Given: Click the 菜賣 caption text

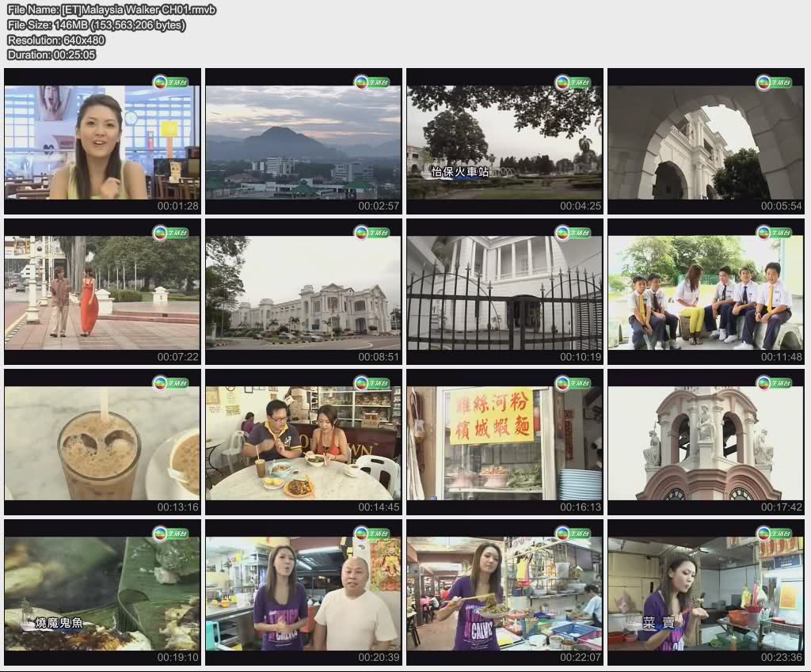Looking at the screenshot, I should [x=658, y=623].
